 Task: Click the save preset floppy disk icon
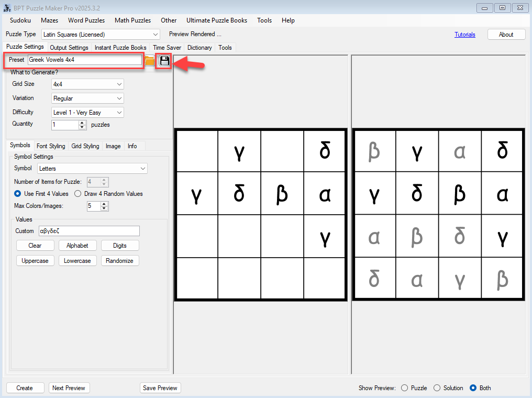click(x=165, y=61)
